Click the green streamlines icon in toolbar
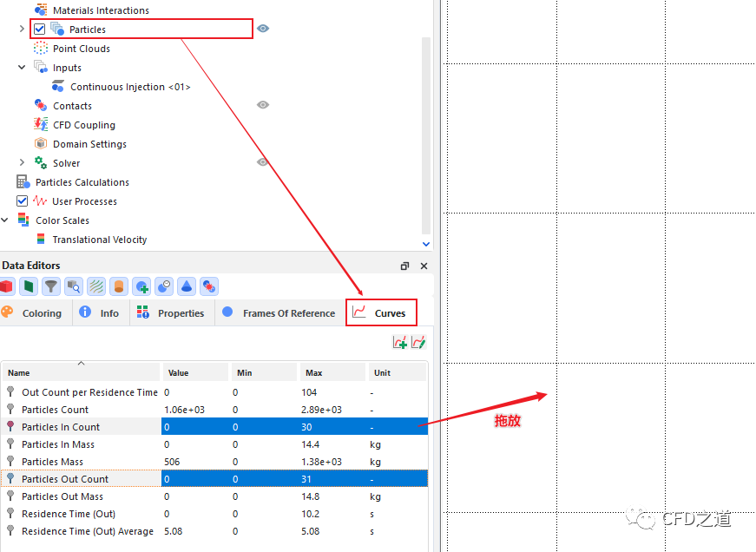 96,286
